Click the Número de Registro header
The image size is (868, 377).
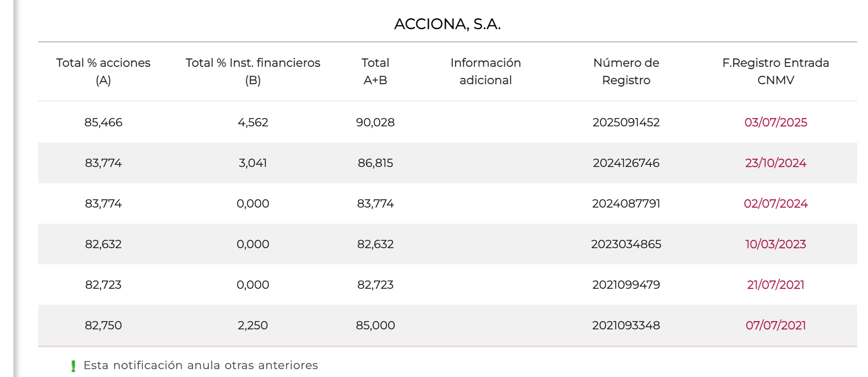tap(626, 71)
